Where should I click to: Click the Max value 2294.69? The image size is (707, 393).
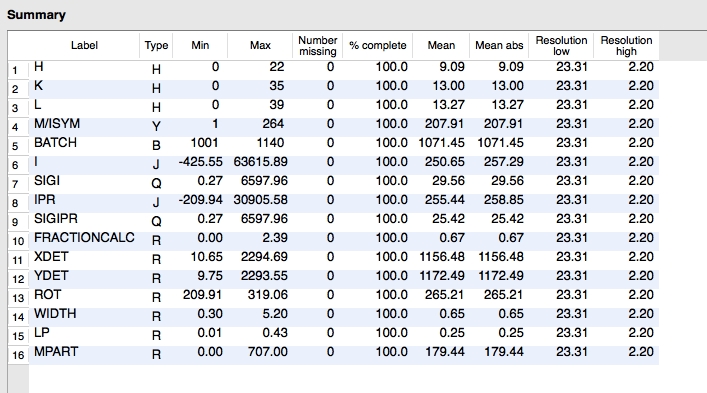264,257
